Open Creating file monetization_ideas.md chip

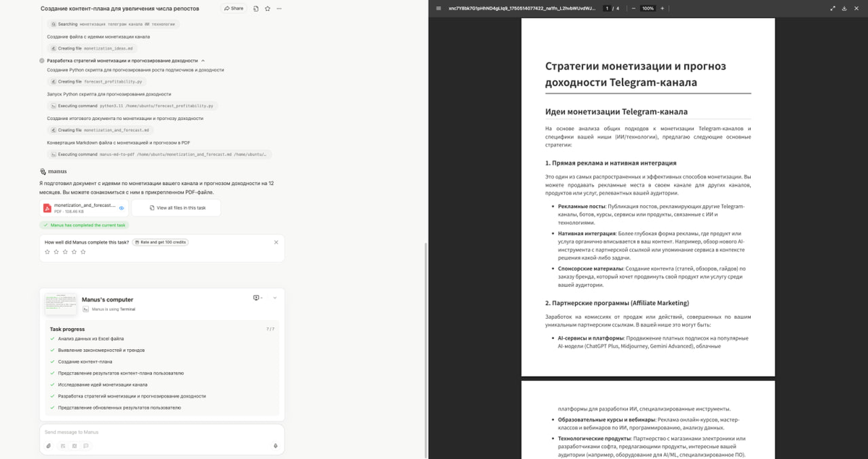pos(92,48)
